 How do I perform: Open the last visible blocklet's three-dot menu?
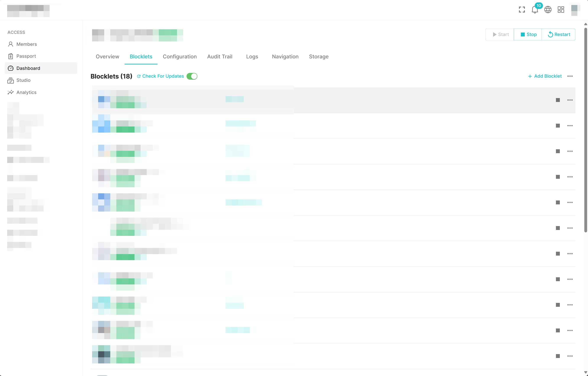(x=570, y=356)
